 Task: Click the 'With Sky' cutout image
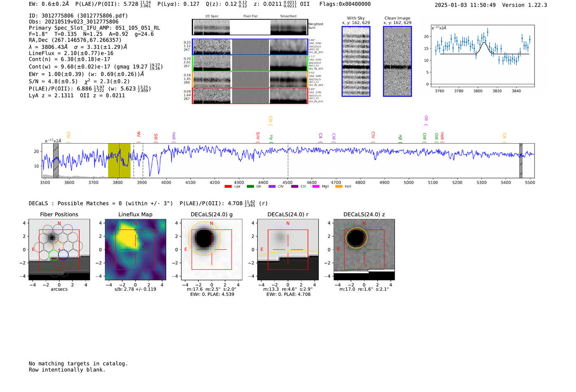point(356,61)
